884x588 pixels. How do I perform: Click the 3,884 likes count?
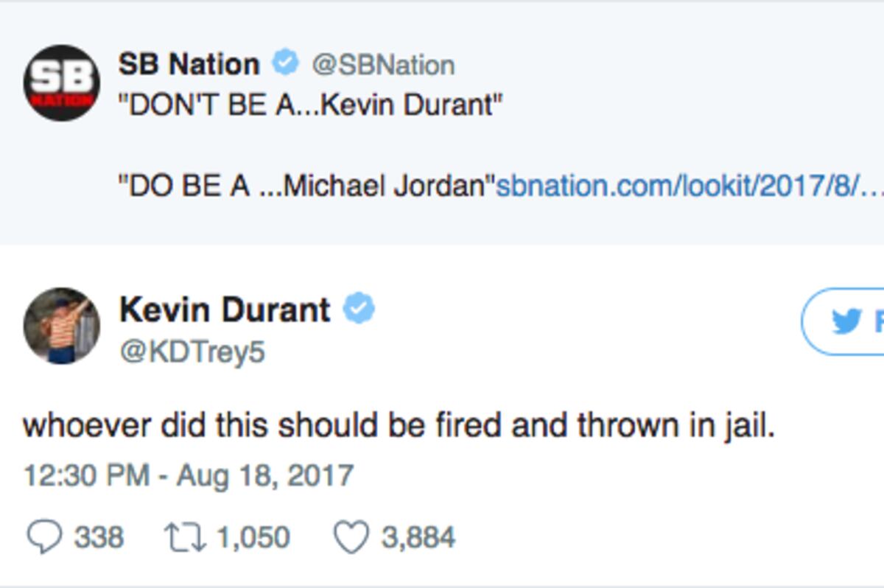click(418, 537)
